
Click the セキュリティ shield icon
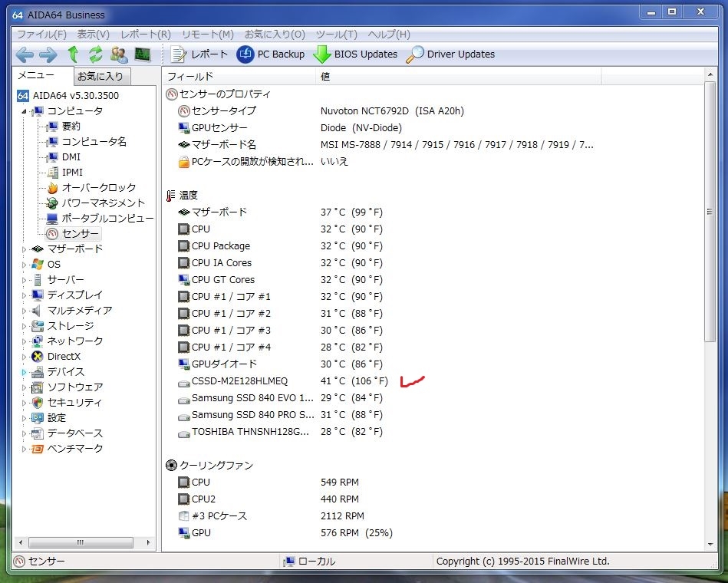click(x=37, y=403)
